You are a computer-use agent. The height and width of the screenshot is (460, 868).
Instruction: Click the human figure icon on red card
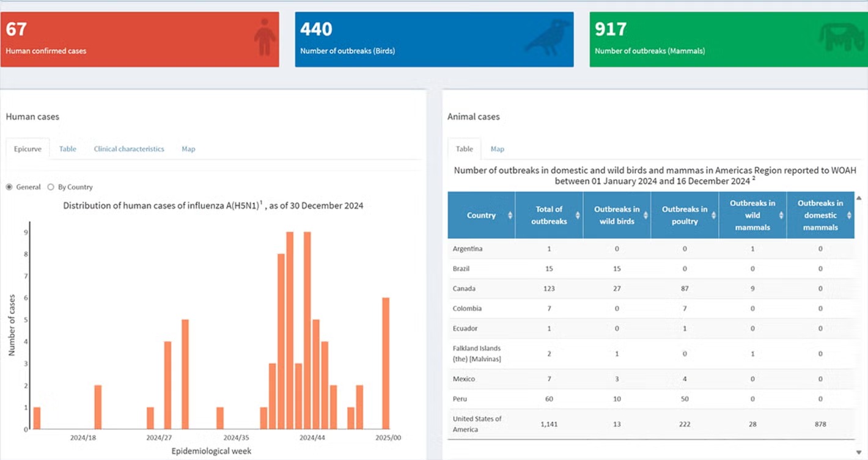[264, 38]
